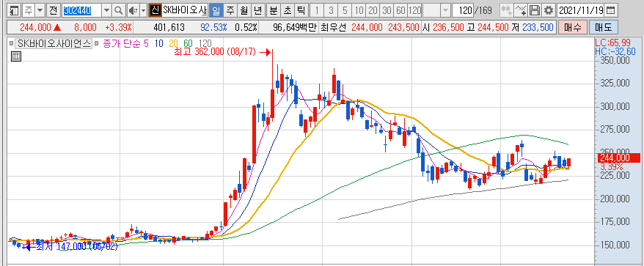Viewport: 644px width, 266px height.
Task: Click the current price 244,000 in info bar
Action: [35, 28]
